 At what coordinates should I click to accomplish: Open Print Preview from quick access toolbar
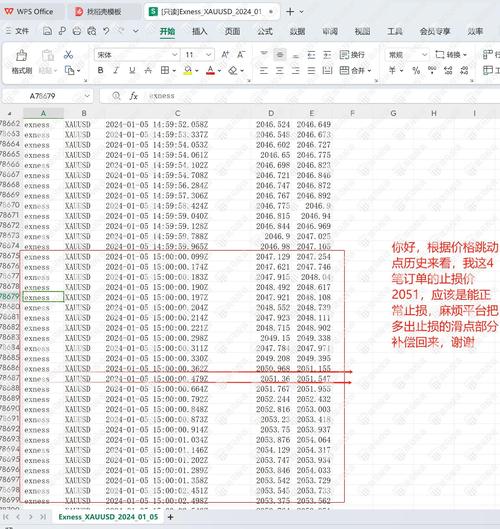coord(91,31)
